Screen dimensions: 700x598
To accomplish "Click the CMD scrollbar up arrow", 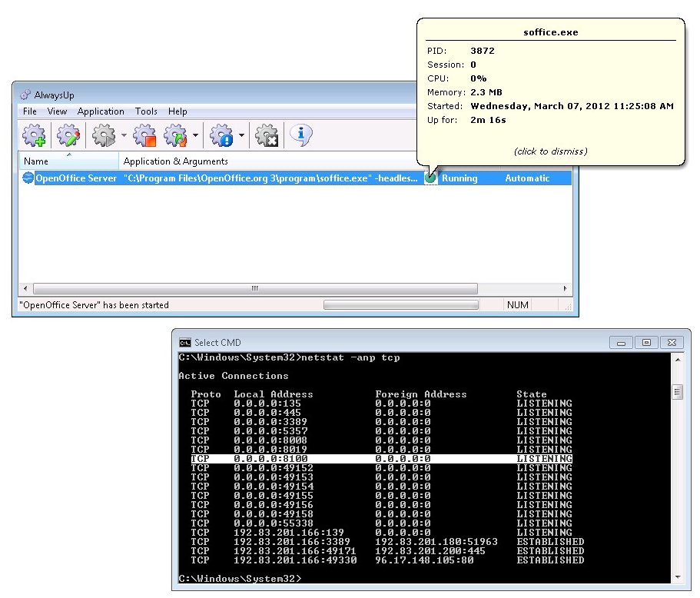I will 678,360.
